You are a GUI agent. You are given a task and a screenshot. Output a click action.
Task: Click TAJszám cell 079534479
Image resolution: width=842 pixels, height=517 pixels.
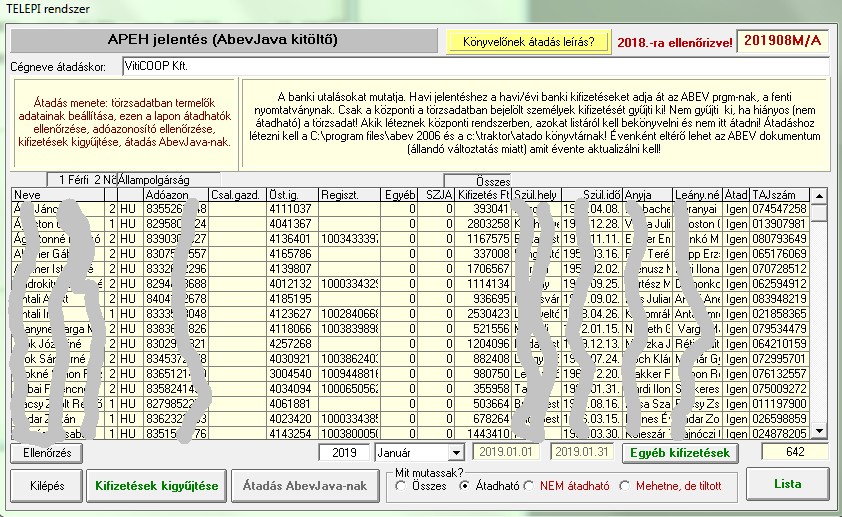tap(780, 329)
